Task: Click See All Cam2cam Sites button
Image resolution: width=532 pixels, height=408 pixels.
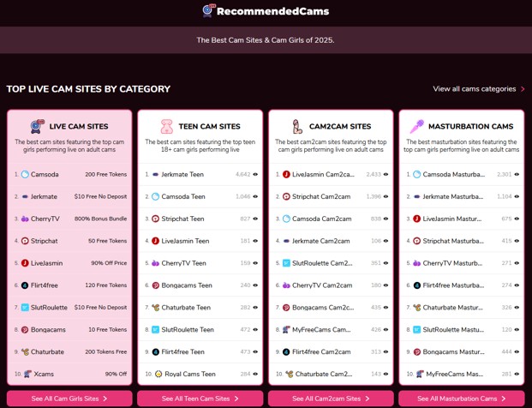Action: [331, 399]
